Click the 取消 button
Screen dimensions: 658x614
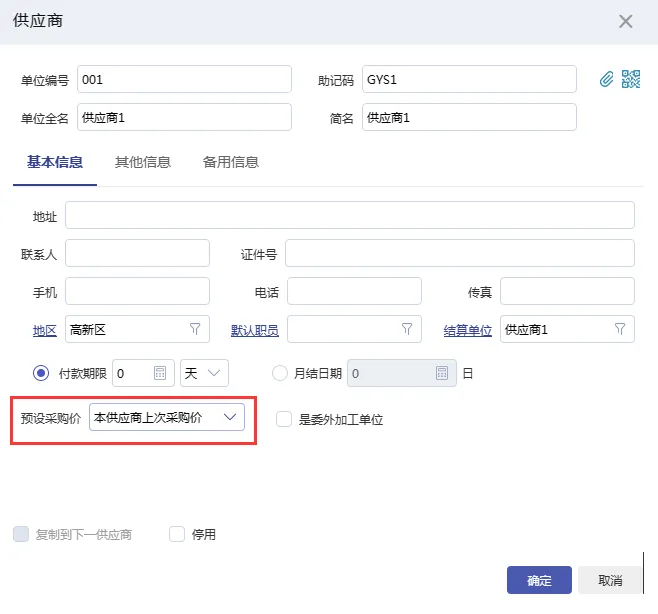610,580
